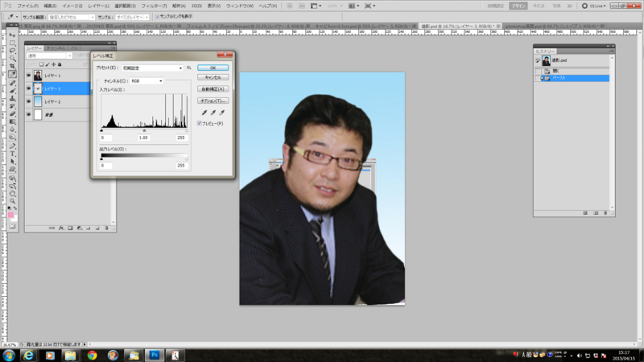
Task: Pick the white point eyedropper in Levels
Action: [x=222, y=113]
